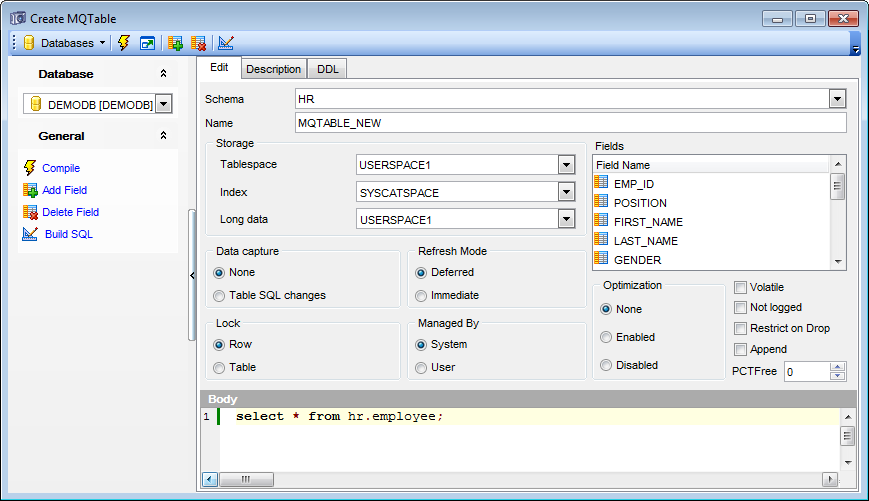Click the Compile lightning toolbar icon
The height and width of the screenshot is (501, 869).
click(124, 43)
